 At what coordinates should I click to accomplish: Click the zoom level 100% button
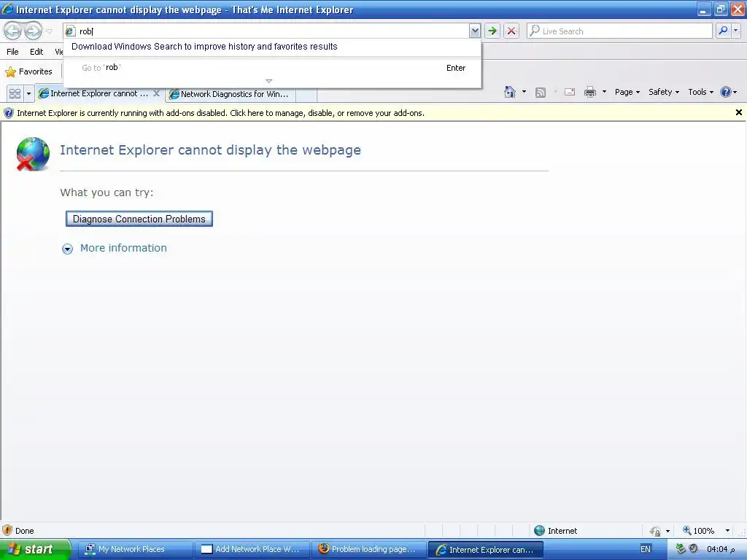(x=698, y=531)
